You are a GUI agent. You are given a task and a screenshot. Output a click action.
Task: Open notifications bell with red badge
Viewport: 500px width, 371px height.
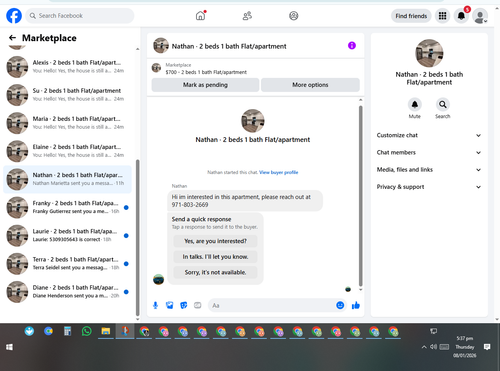click(461, 16)
